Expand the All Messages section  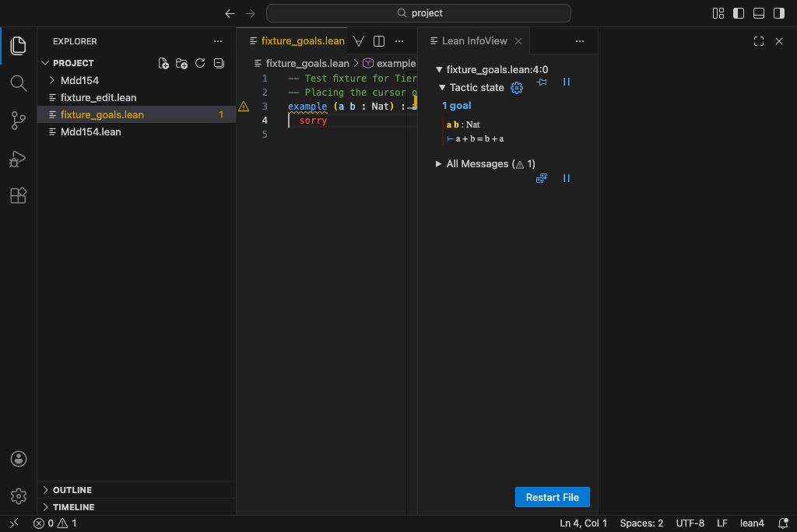pyautogui.click(x=438, y=163)
